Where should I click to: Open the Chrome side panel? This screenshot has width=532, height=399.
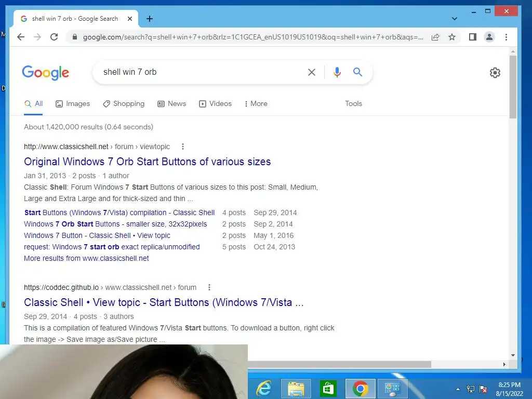473,37
